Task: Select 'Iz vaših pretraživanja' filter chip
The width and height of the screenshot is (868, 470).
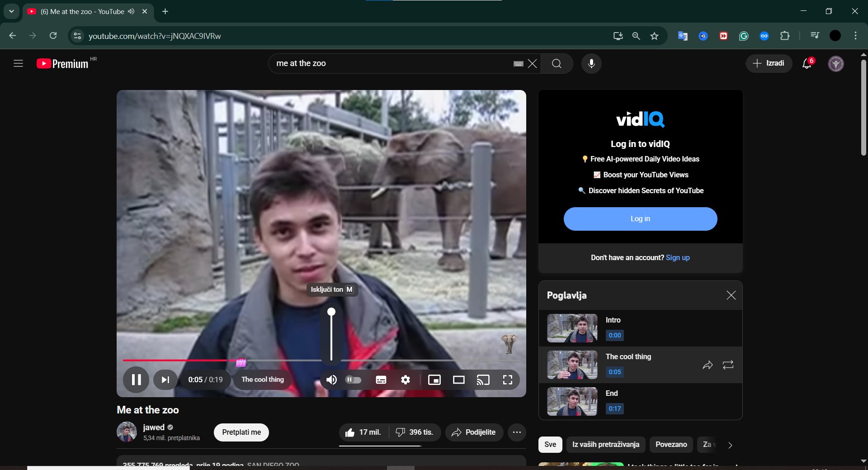Action: point(605,445)
